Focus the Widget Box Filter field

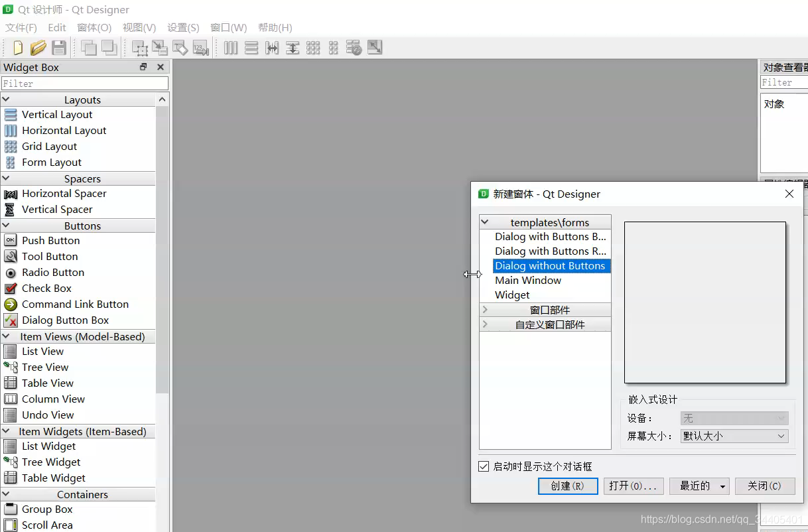(85, 84)
